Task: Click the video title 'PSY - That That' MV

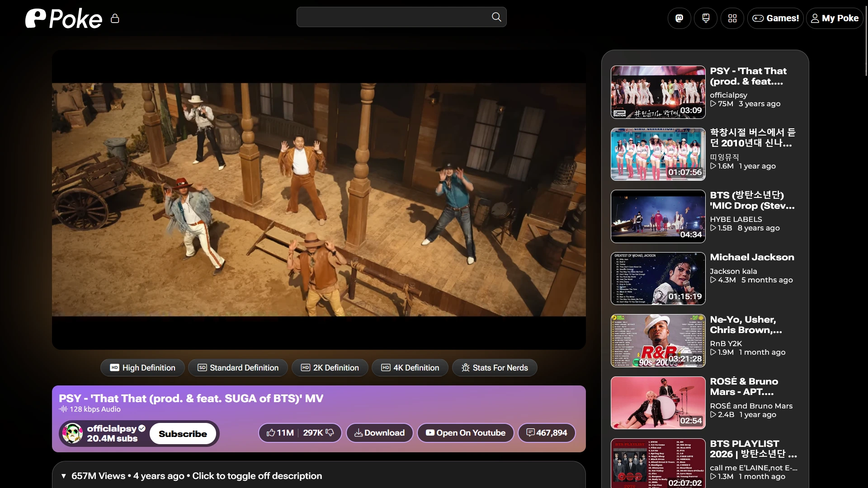Action: click(191, 399)
